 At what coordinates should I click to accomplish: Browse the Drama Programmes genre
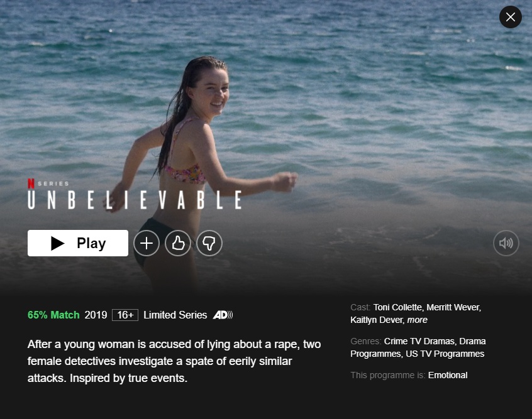[x=418, y=347]
